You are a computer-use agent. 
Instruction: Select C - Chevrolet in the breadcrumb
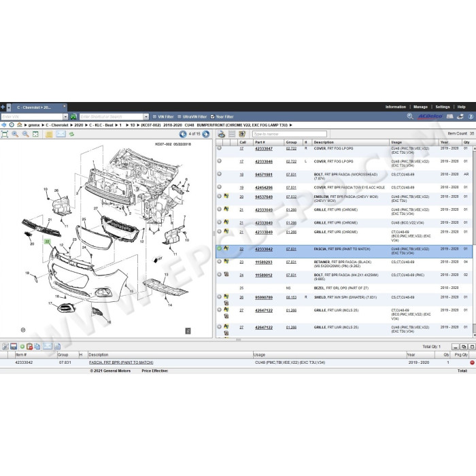[56, 125]
